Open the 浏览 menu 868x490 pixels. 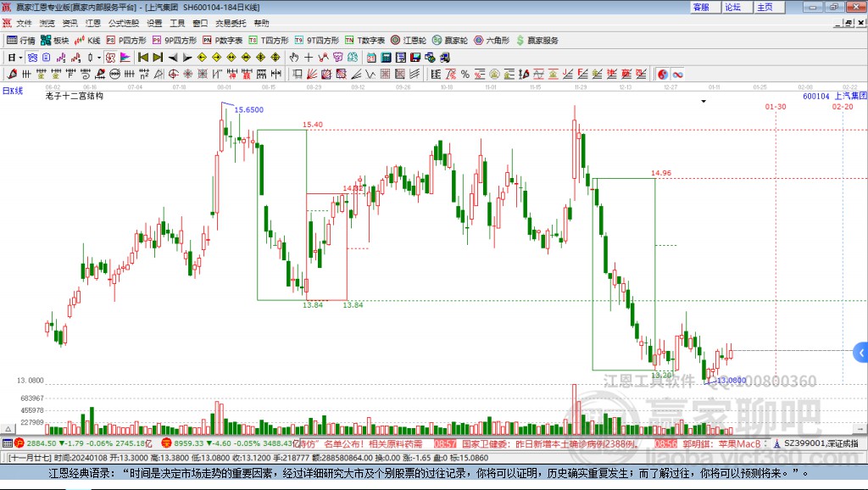click(47, 23)
